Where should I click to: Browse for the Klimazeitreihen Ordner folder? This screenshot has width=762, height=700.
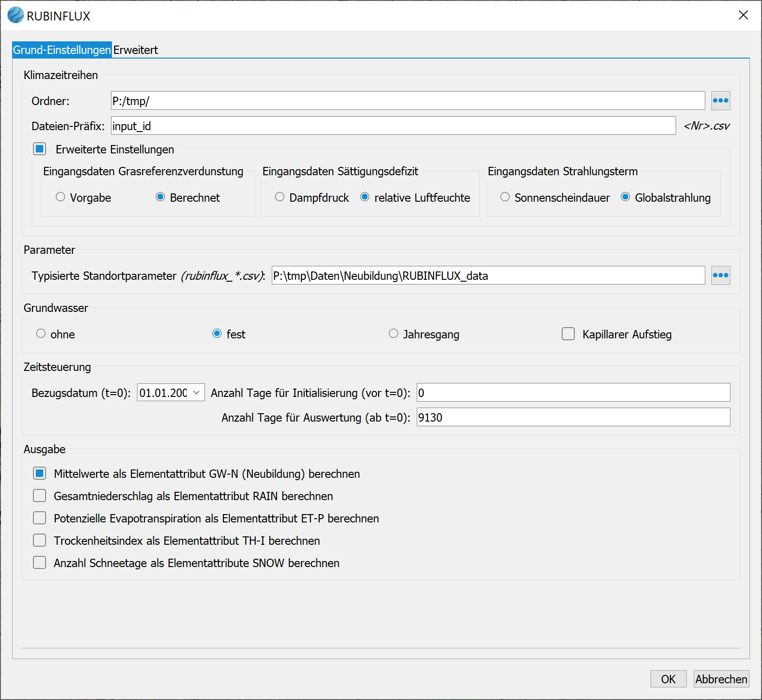tap(720, 101)
